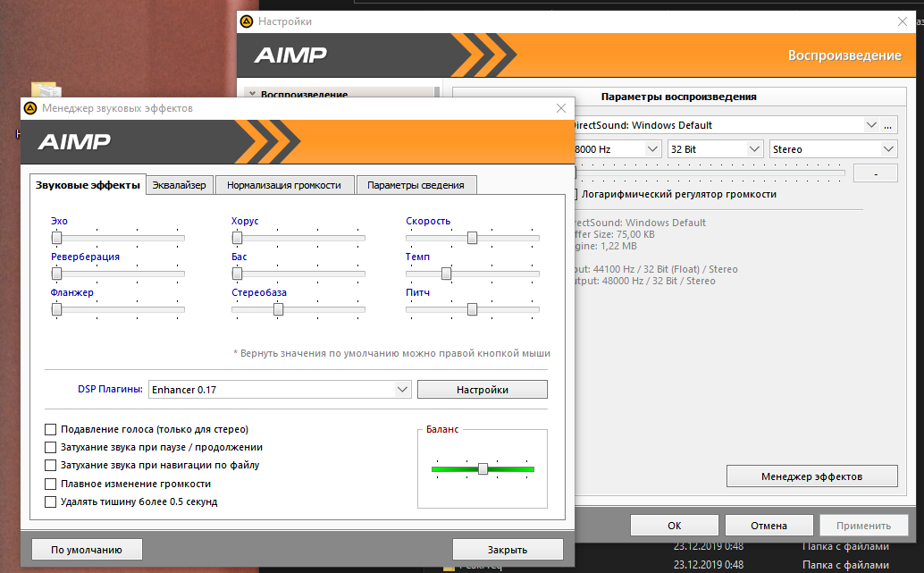Click the По умолчанию button
Image resolution: width=924 pixels, height=573 pixels.
tap(87, 550)
